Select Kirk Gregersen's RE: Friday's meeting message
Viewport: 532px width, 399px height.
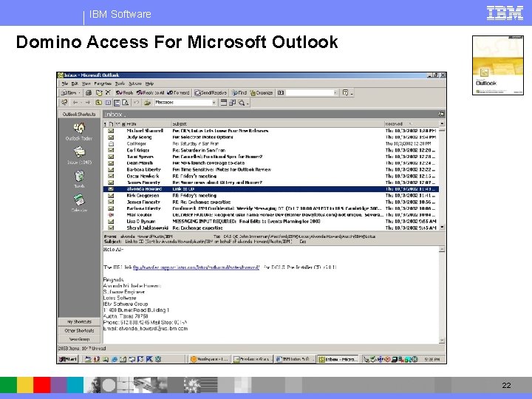(270, 195)
